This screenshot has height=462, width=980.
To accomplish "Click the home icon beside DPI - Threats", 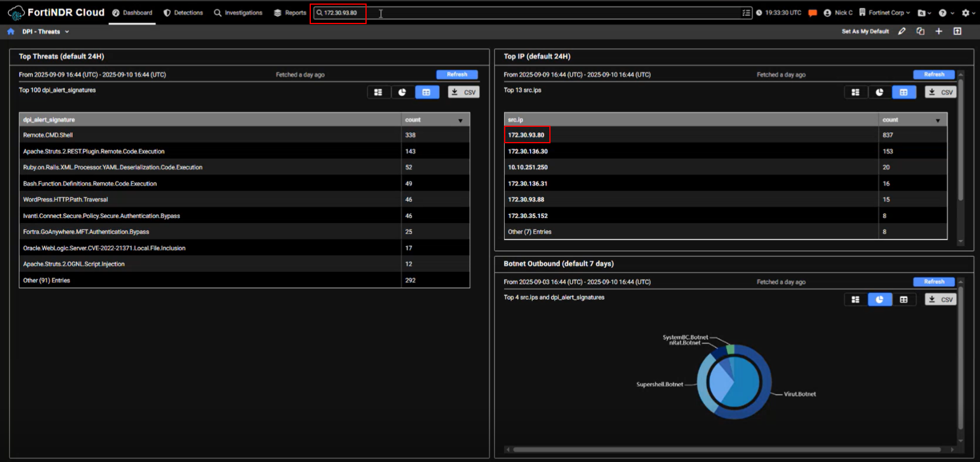I will pyautogui.click(x=11, y=32).
